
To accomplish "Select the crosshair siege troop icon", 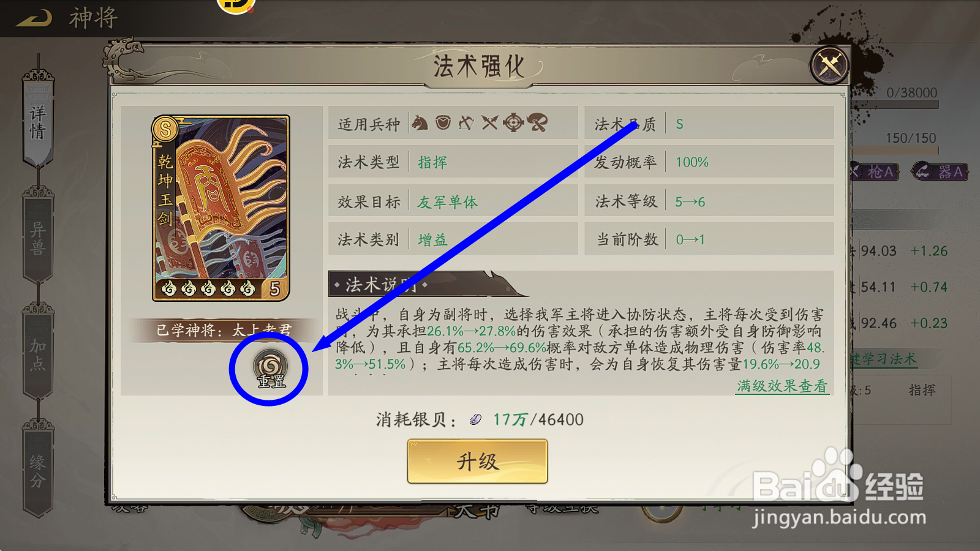I will pyautogui.click(x=513, y=122).
